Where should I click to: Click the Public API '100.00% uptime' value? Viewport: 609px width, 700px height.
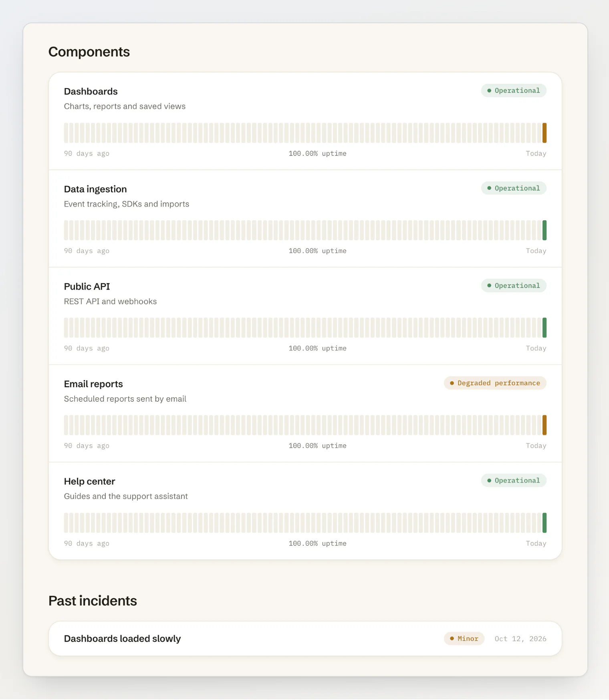point(318,348)
